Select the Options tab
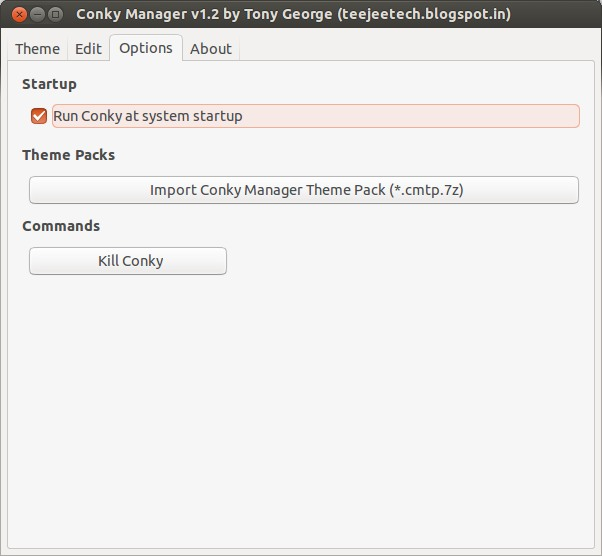602x556 pixels. click(x=146, y=48)
